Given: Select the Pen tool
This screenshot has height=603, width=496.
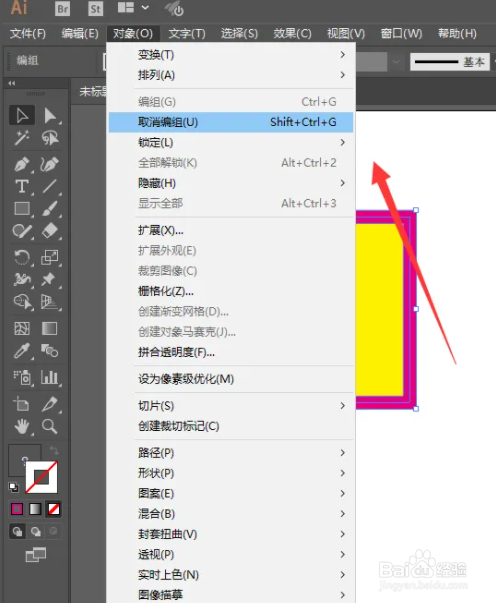Looking at the screenshot, I should (22, 164).
